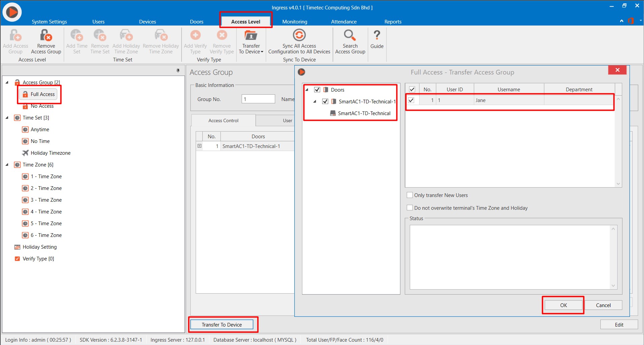Enable Only transfer New Users option
Image resolution: width=644 pixels, height=345 pixels.
tap(410, 195)
